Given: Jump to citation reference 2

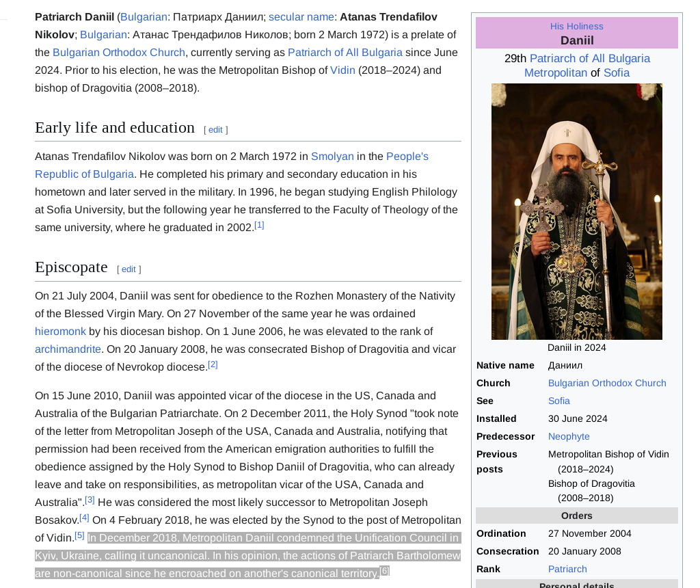Looking at the screenshot, I should [x=213, y=364].
